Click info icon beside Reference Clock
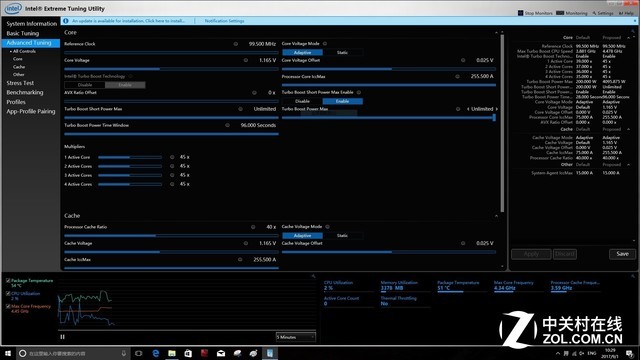The width and height of the screenshot is (640, 360). (236, 44)
